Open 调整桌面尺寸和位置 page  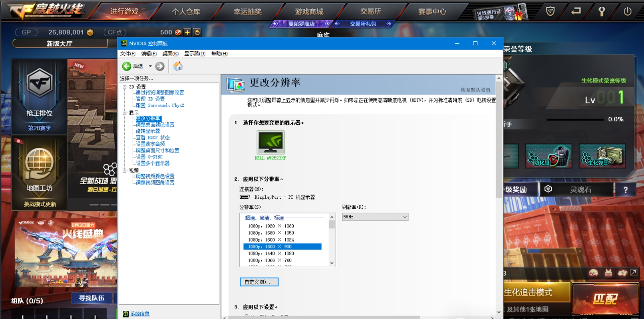point(157,150)
